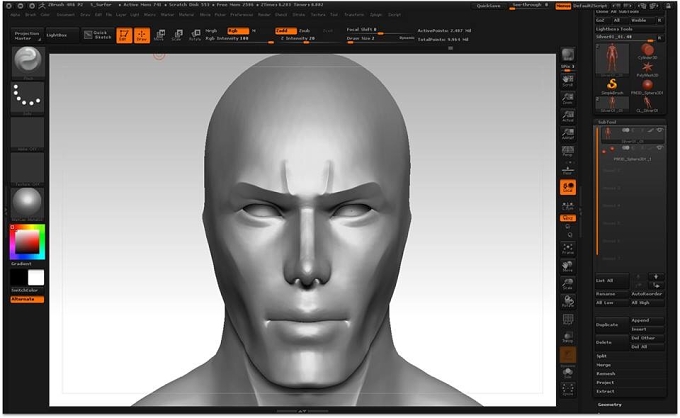Select the PolyMesh3D star tool
The image size is (680, 418).
[647, 69]
